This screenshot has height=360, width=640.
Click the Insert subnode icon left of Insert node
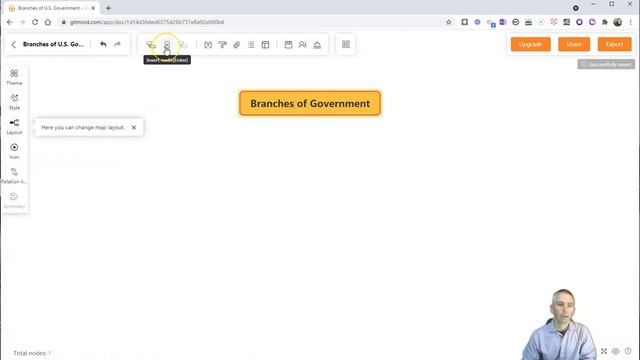(x=151, y=44)
